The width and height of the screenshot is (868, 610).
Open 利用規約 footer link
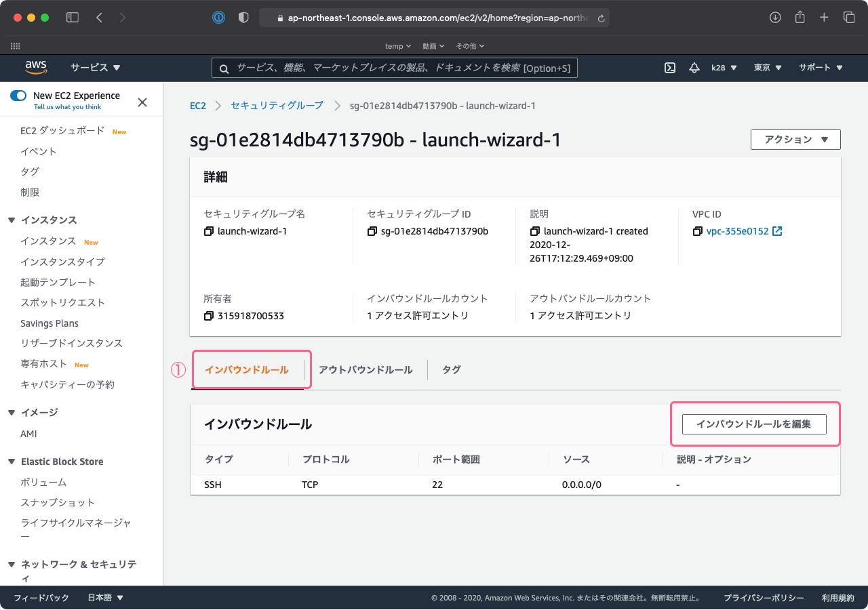click(838, 598)
